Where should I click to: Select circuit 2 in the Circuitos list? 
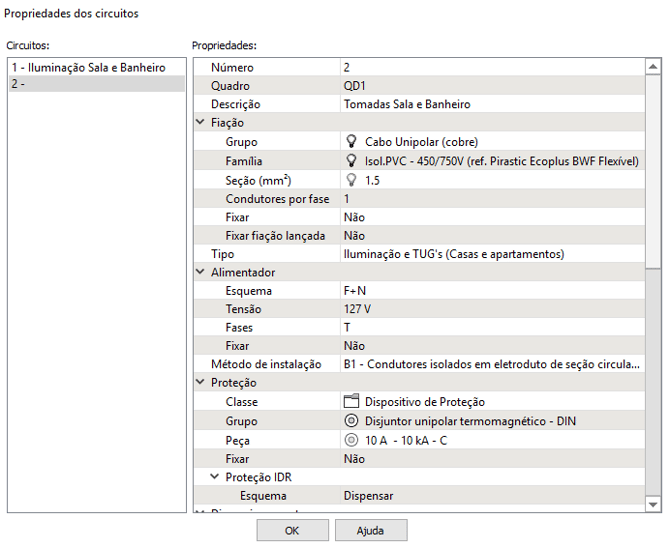coord(96,85)
